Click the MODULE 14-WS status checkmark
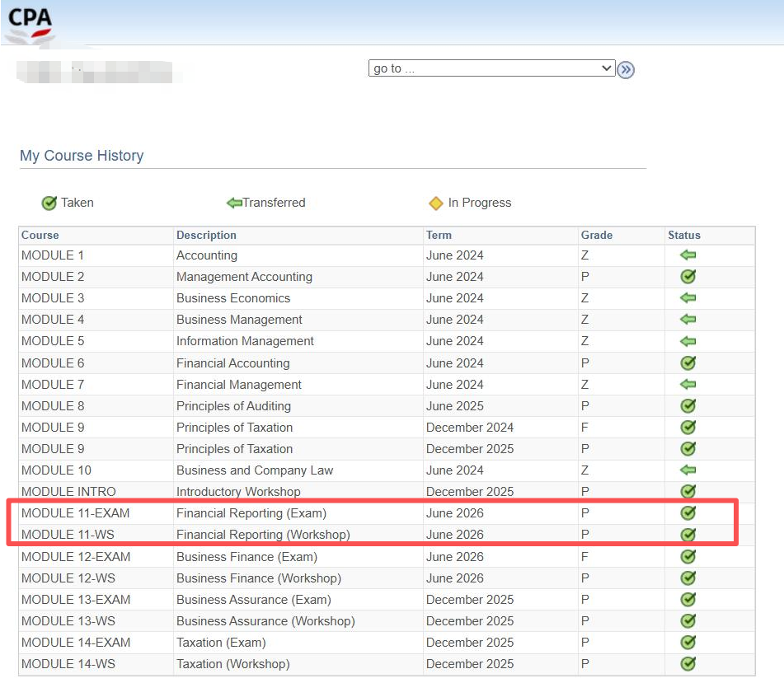This screenshot has height=697, width=784. pos(688,664)
